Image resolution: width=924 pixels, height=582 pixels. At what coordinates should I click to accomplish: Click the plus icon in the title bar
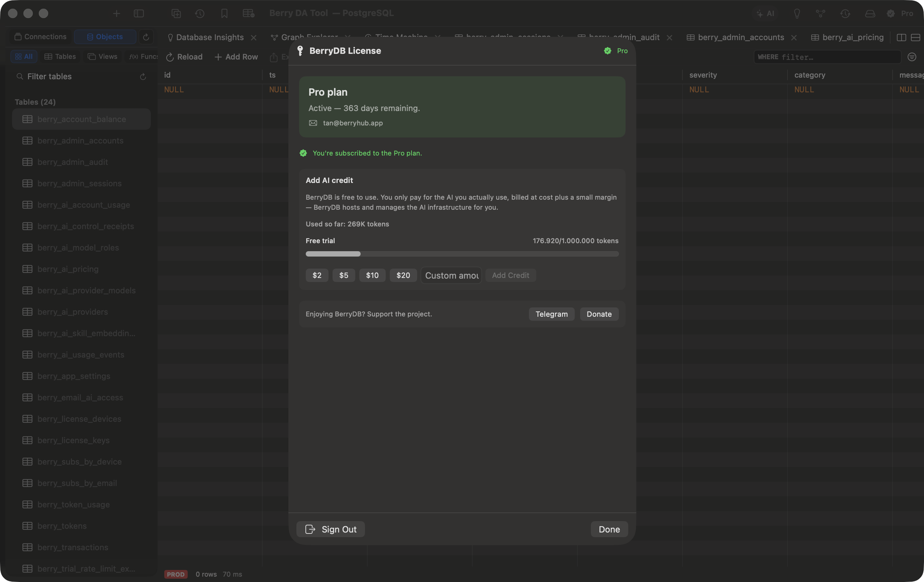coord(116,13)
